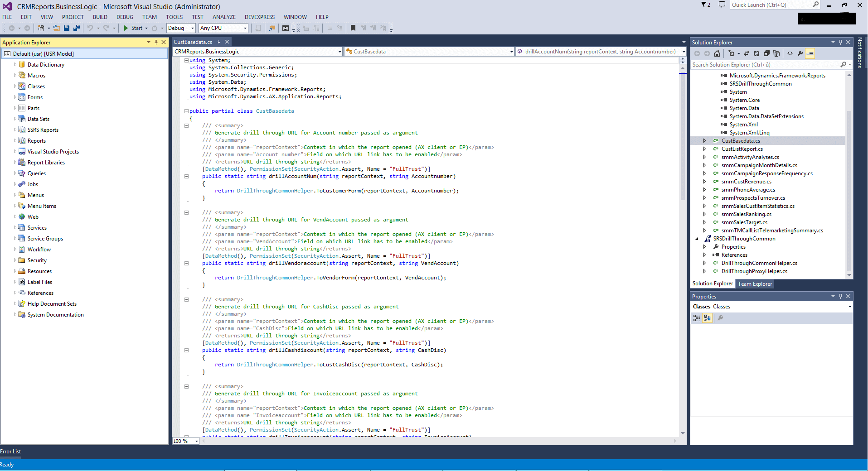This screenshot has width=868, height=471.
Task: Expand the SSRS Reports node
Action: pos(15,130)
